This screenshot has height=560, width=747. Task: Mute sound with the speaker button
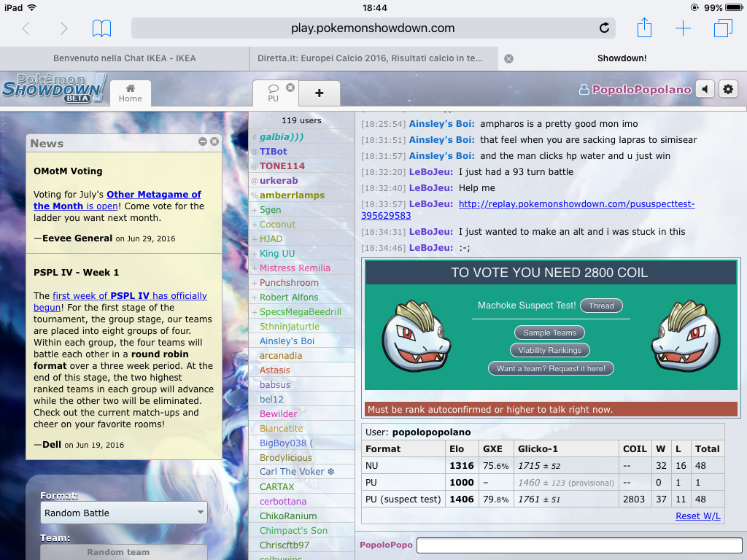point(705,89)
